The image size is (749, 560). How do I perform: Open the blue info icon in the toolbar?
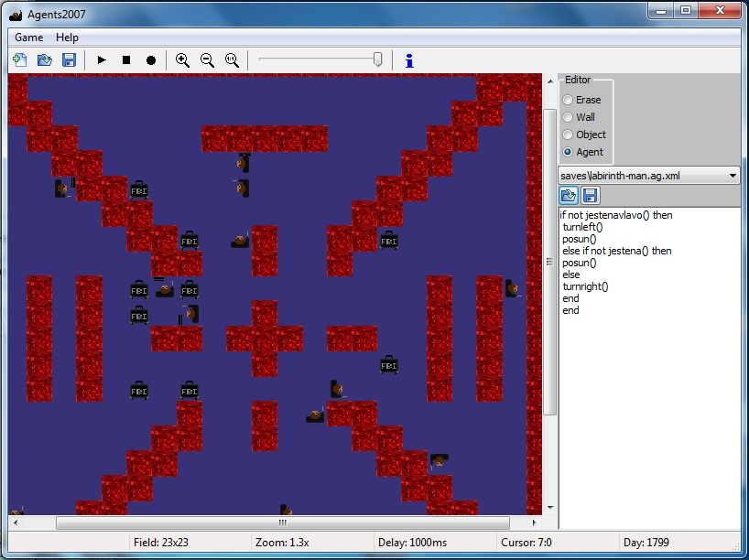pos(408,59)
